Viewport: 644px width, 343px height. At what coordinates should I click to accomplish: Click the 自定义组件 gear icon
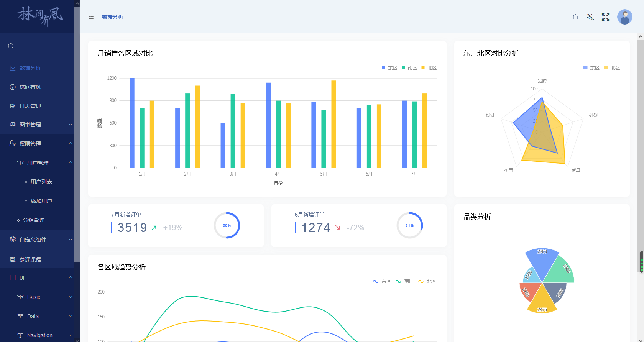pyautogui.click(x=13, y=240)
